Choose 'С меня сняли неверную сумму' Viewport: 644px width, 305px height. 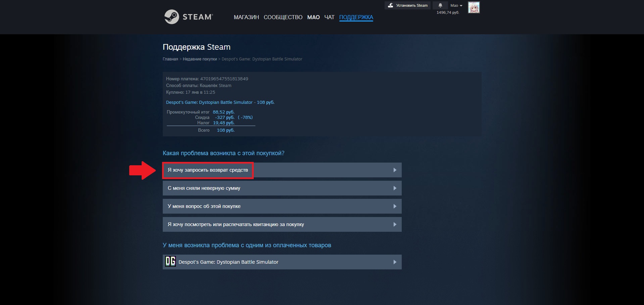point(282,188)
